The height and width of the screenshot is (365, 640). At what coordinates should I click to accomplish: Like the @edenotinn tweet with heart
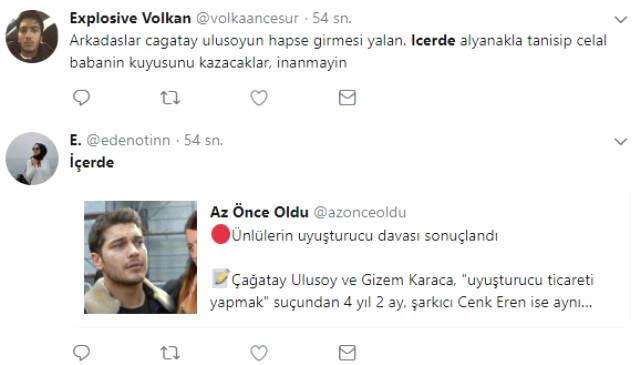coord(259,353)
